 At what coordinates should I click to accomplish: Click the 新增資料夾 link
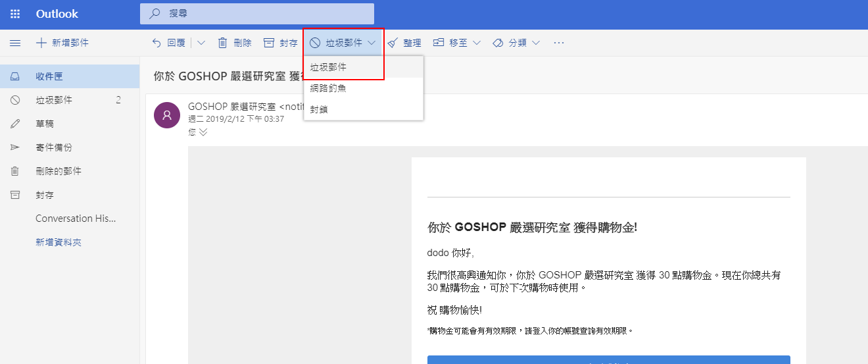(x=59, y=242)
